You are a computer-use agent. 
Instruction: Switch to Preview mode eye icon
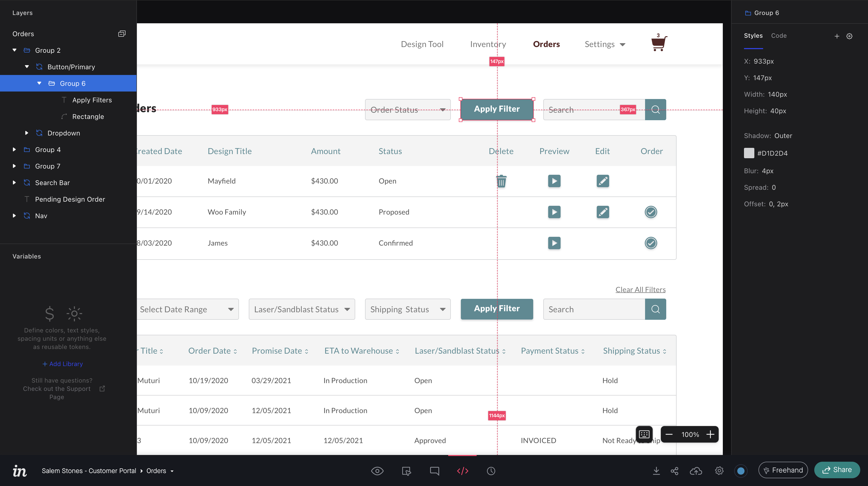377,471
